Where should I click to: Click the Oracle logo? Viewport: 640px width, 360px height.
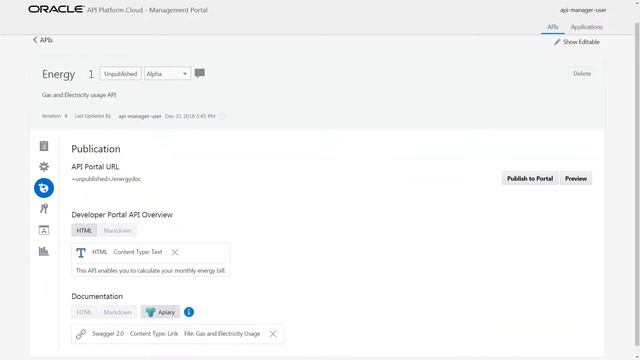click(x=56, y=9)
